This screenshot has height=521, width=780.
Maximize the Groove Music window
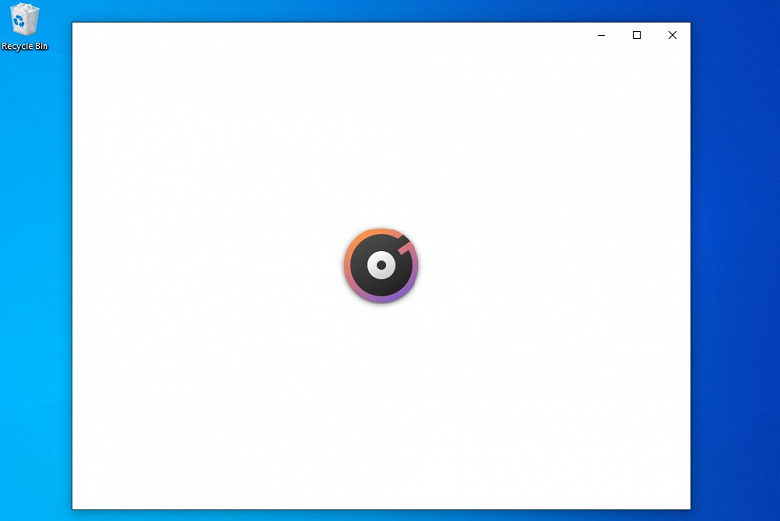(637, 35)
